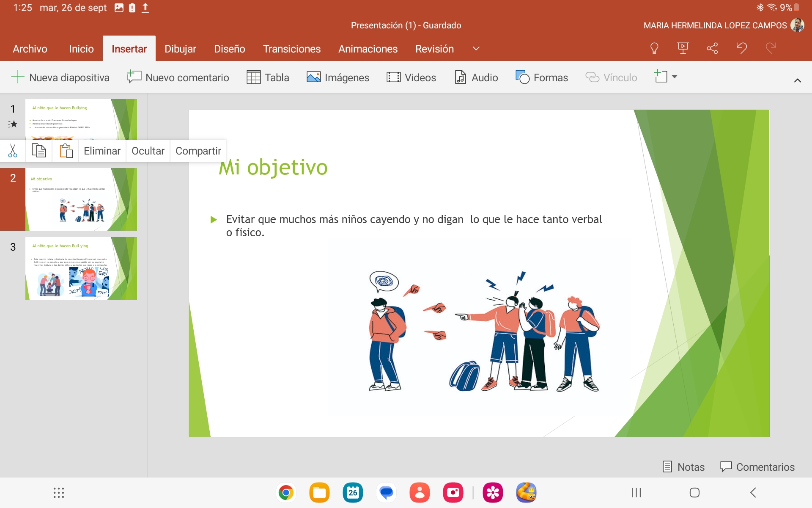Viewport: 812px width, 508px height.
Task: Open the Comentarios pane
Action: coord(757,467)
